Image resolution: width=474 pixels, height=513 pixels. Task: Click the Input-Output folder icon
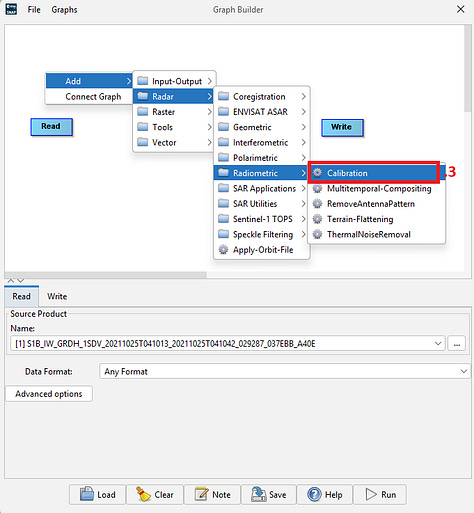click(x=143, y=81)
